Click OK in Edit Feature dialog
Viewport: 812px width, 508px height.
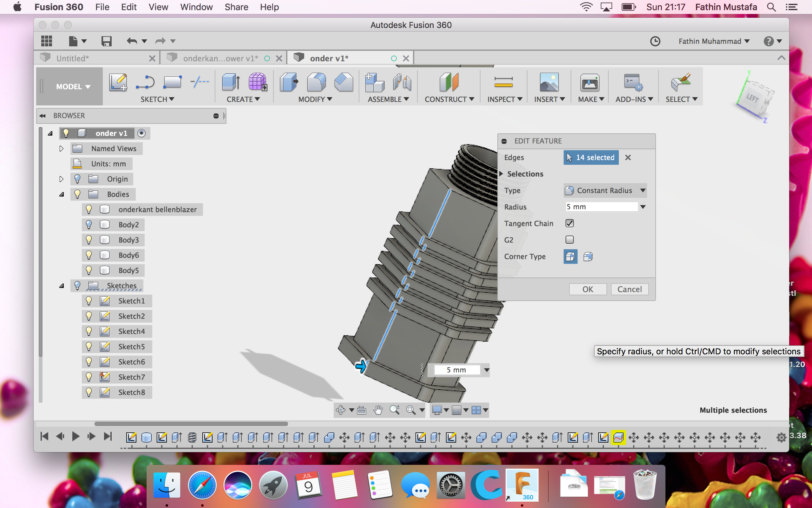(587, 289)
